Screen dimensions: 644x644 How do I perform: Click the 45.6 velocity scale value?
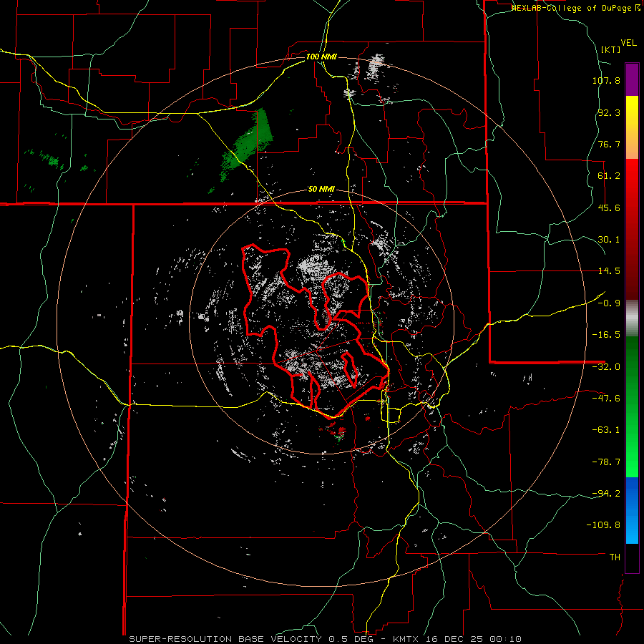pos(609,208)
